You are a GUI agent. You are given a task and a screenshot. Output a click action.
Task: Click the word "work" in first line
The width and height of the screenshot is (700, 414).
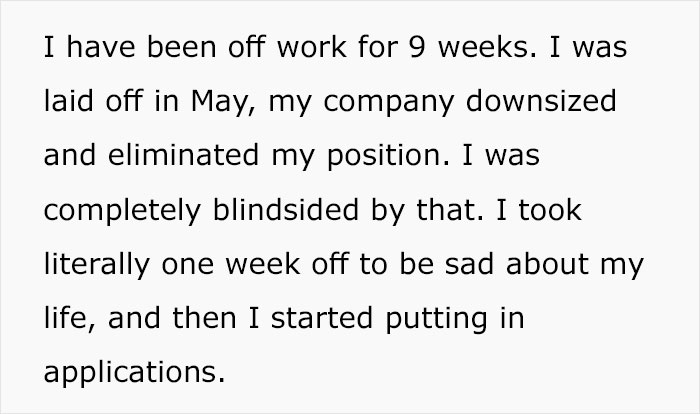[x=312, y=47]
